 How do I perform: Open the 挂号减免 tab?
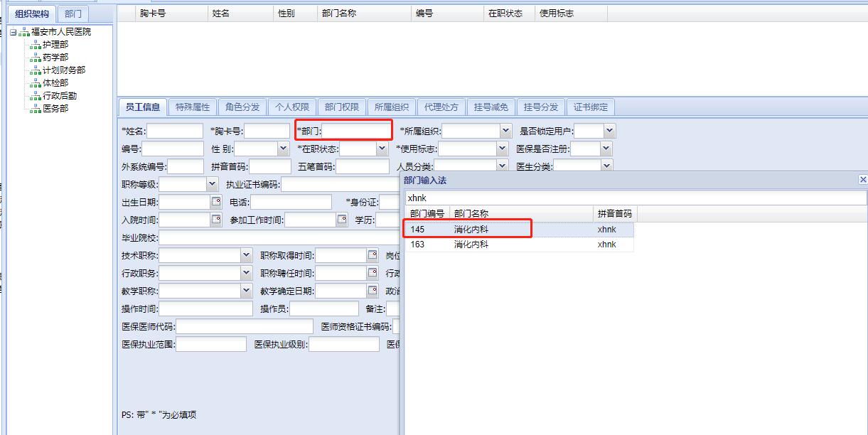491,107
